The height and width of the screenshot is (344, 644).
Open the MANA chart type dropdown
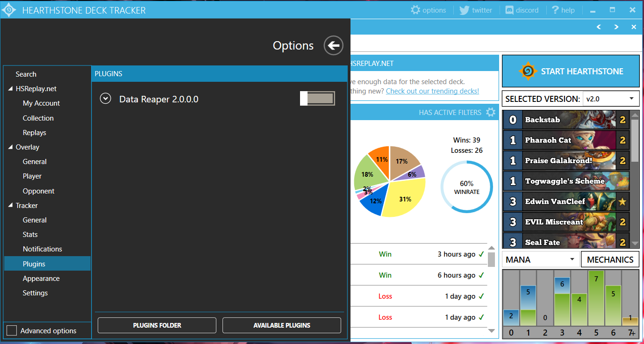540,259
